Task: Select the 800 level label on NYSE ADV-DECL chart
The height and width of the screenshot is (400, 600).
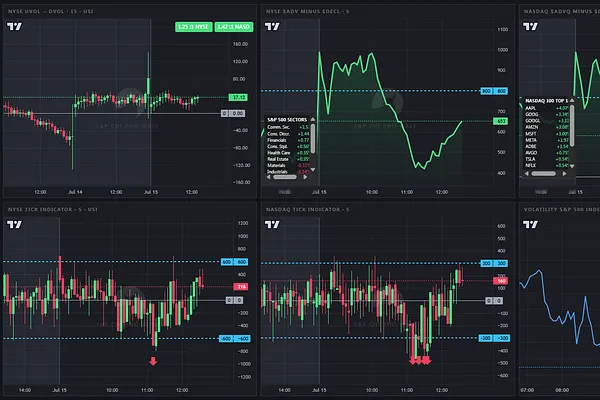Action: 494,91
